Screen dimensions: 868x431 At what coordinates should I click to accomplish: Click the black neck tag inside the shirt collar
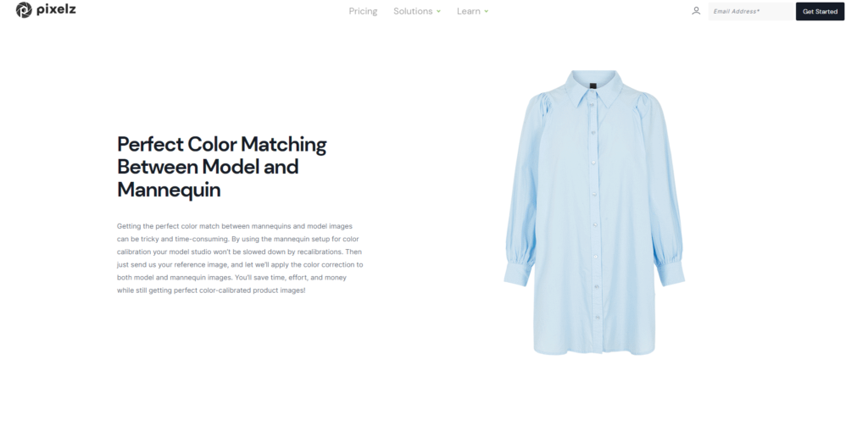pos(593,87)
